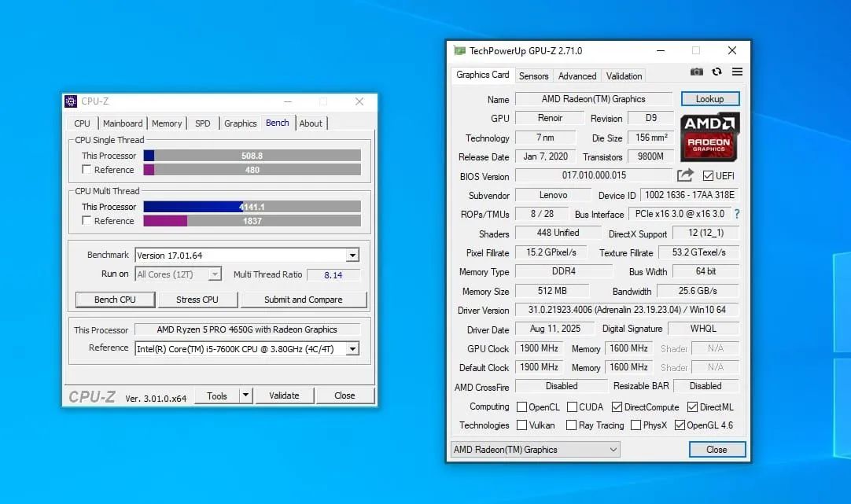Open the Benchmark version dropdown
This screenshot has height=504, width=851.
(x=353, y=255)
